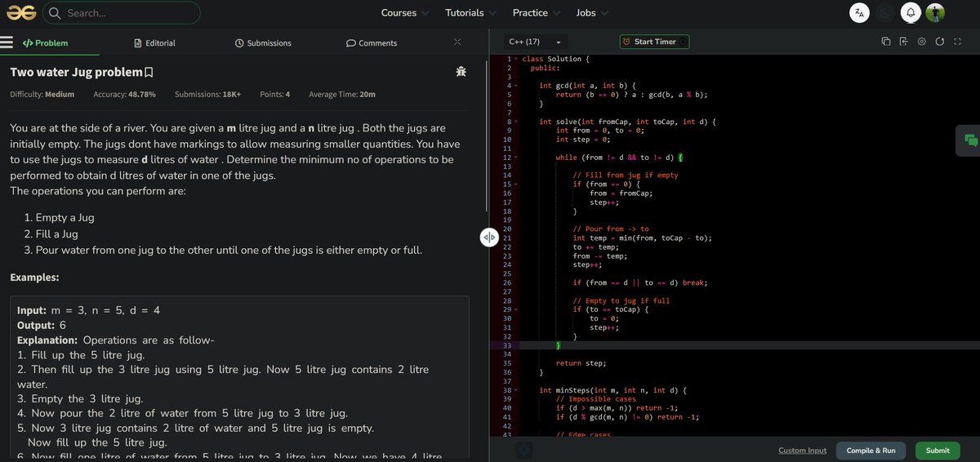Click the Start Timer button
This screenshot has width=980, height=462.
click(x=654, y=42)
